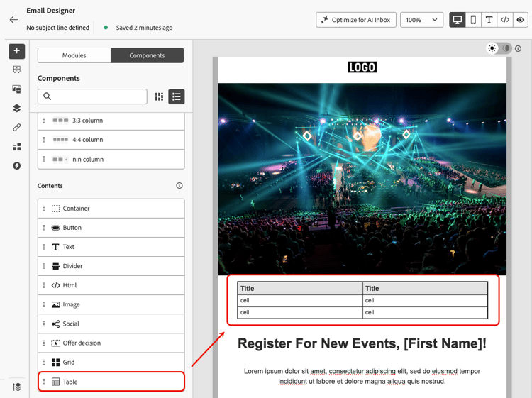Screen dimensions: 532x398
Task: Open plain text version icon
Action: (489, 20)
